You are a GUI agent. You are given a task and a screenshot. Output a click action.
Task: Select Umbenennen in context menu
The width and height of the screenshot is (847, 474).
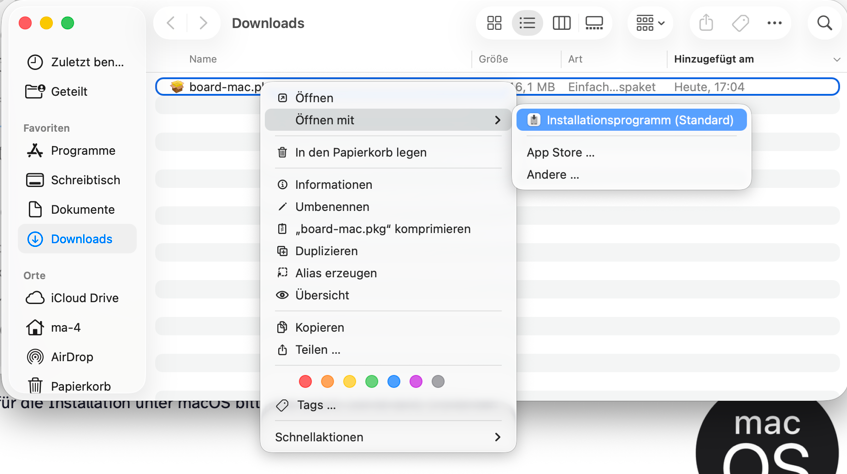click(x=332, y=207)
